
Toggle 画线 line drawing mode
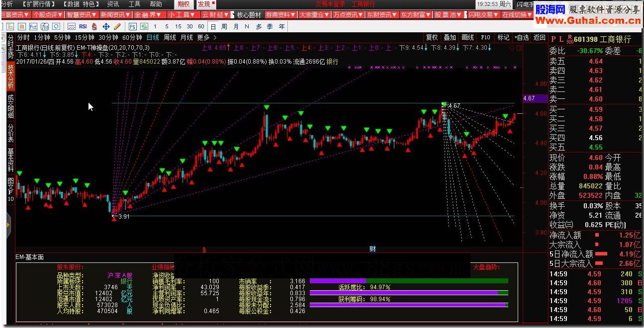tap(467, 38)
